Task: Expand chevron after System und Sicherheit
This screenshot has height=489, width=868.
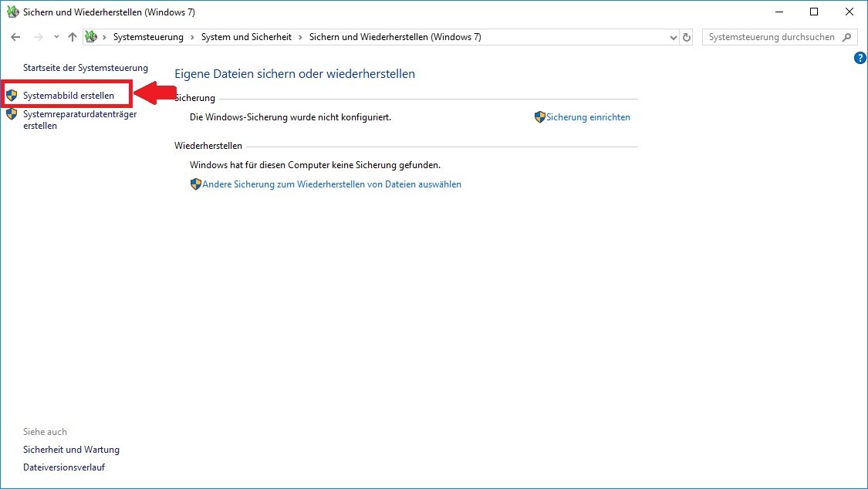Action: pyautogui.click(x=300, y=37)
